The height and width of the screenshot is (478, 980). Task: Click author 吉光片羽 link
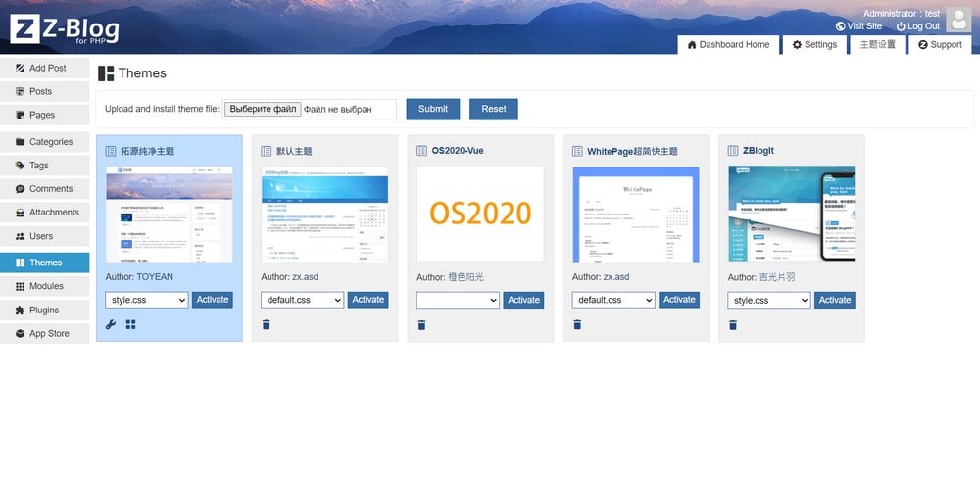777,277
